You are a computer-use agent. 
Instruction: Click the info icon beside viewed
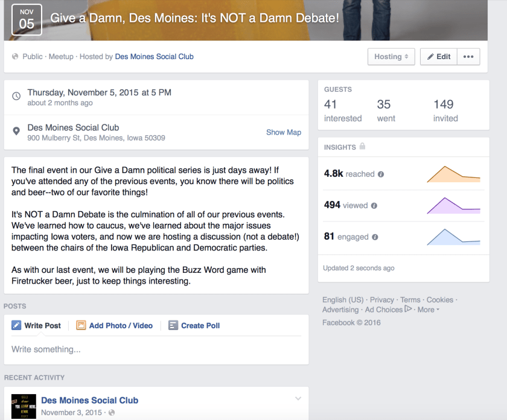(374, 206)
